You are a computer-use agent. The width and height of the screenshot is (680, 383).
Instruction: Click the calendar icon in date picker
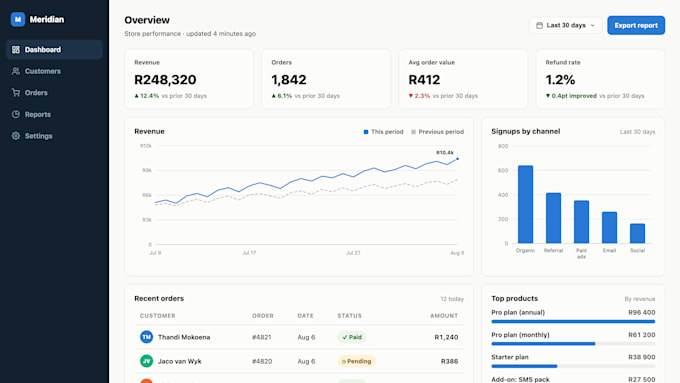coord(539,25)
